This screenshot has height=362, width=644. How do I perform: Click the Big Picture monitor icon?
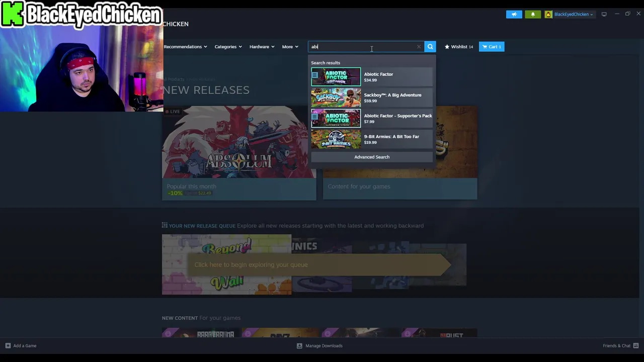(x=604, y=14)
